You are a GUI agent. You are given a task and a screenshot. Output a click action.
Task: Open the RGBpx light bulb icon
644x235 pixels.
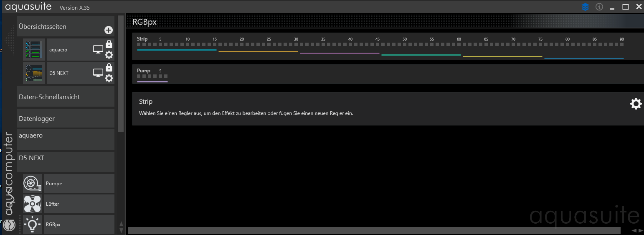[32, 225]
